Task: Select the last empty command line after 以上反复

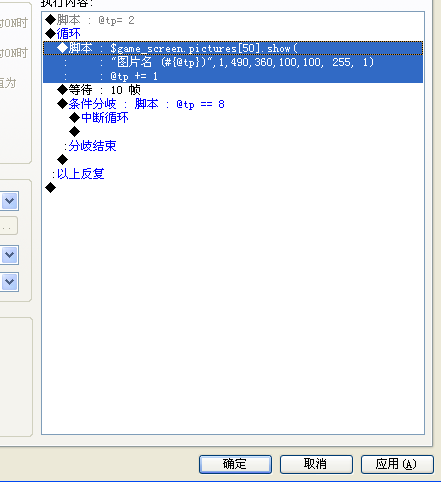Action: 233,188
